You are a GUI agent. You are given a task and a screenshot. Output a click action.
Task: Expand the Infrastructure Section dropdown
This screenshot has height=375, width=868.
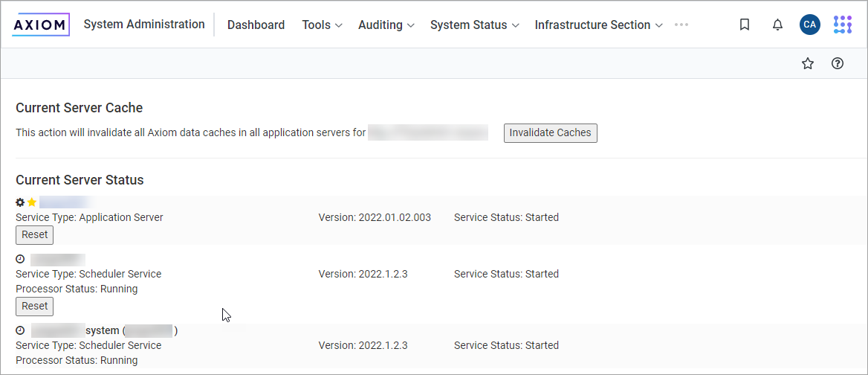pyautogui.click(x=597, y=25)
